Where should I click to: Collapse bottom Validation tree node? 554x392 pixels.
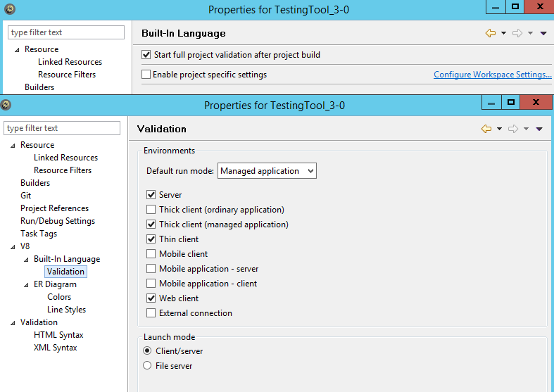[x=13, y=323]
